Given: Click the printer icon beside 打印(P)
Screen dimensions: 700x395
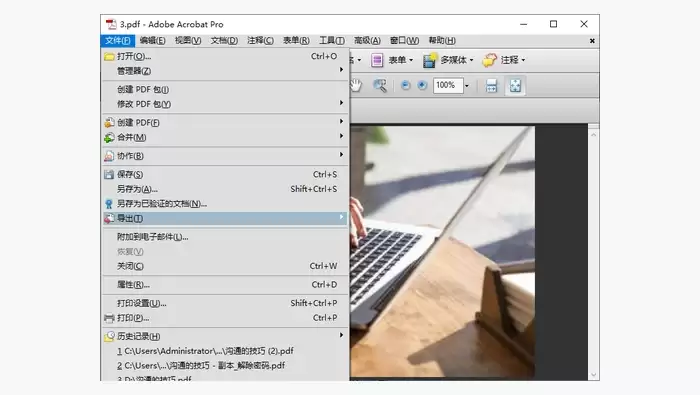Looking at the screenshot, I should [x=109, y=318].
